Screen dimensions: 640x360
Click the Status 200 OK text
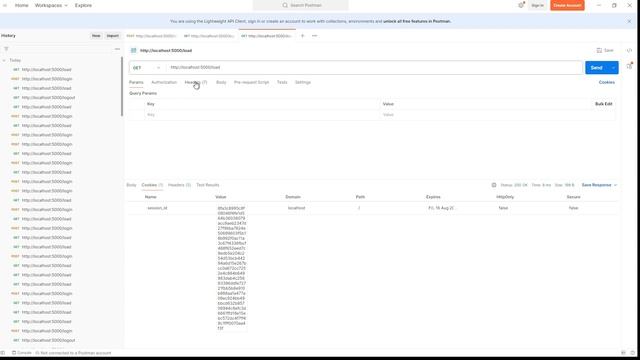pos(514,185)
